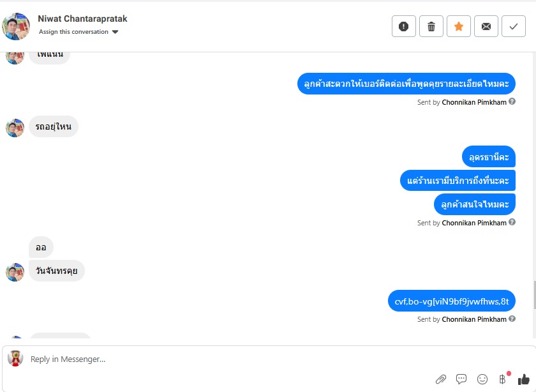Delete conversation using trash icon
Viewport: 536px width, 392px height.
(x=431, y=26)
